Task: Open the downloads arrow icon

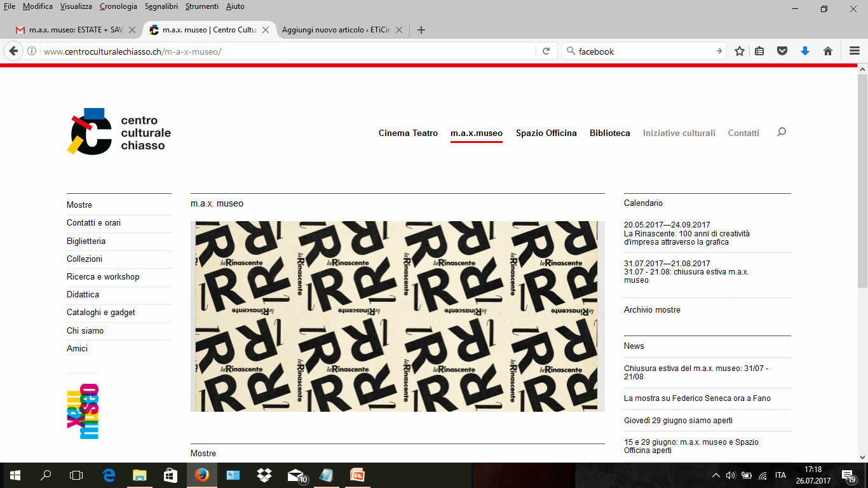Action: (805, 51)
